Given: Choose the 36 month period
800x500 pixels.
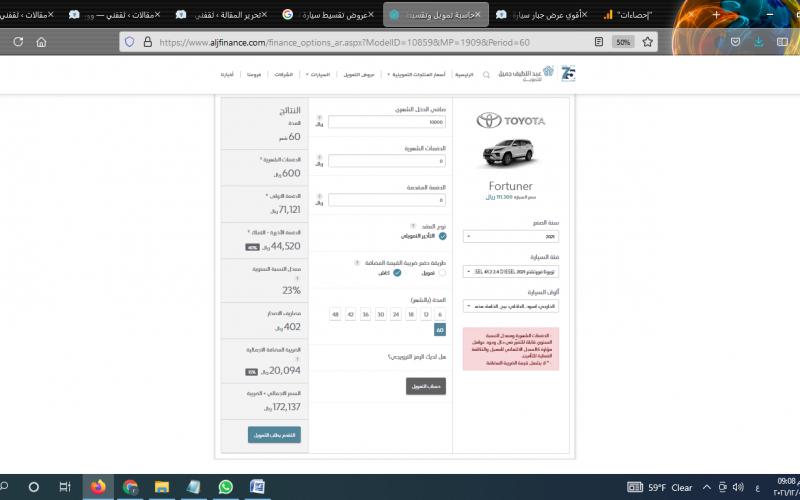Looking at the screenshot, I should pyautogui.click(x=365, y=314).
